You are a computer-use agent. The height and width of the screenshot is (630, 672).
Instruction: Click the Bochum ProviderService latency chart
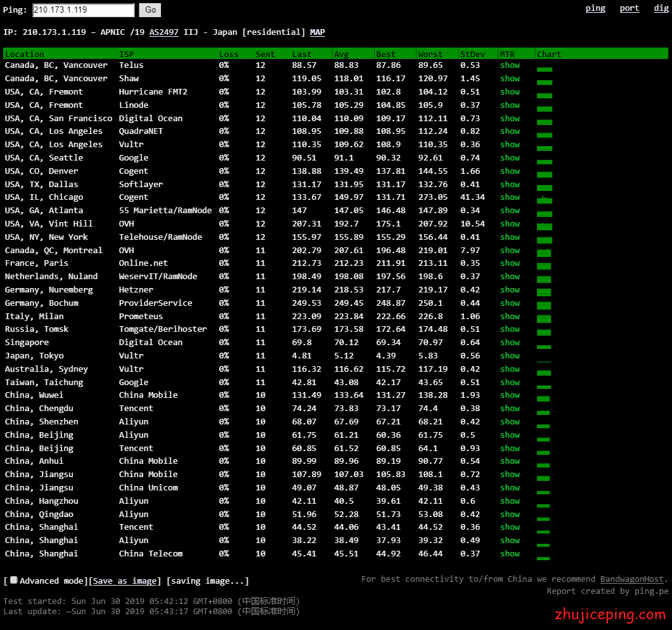tap(544, 305)
